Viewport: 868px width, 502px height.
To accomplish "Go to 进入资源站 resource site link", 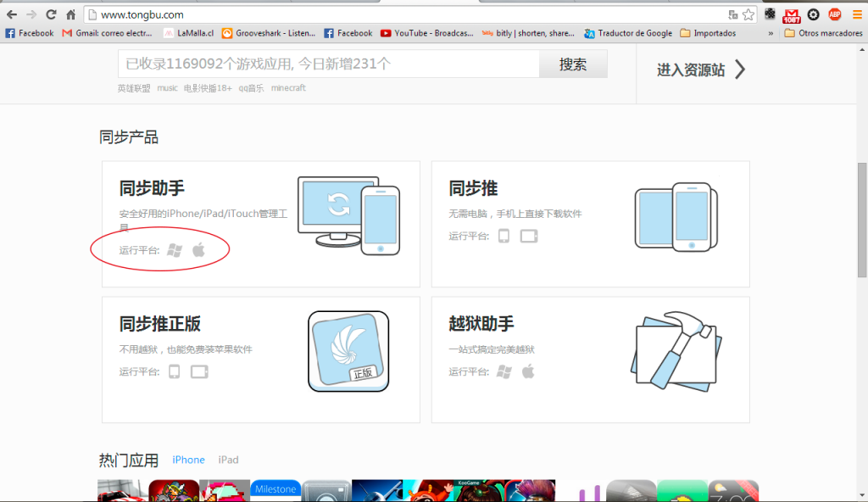I will (701, 70).
